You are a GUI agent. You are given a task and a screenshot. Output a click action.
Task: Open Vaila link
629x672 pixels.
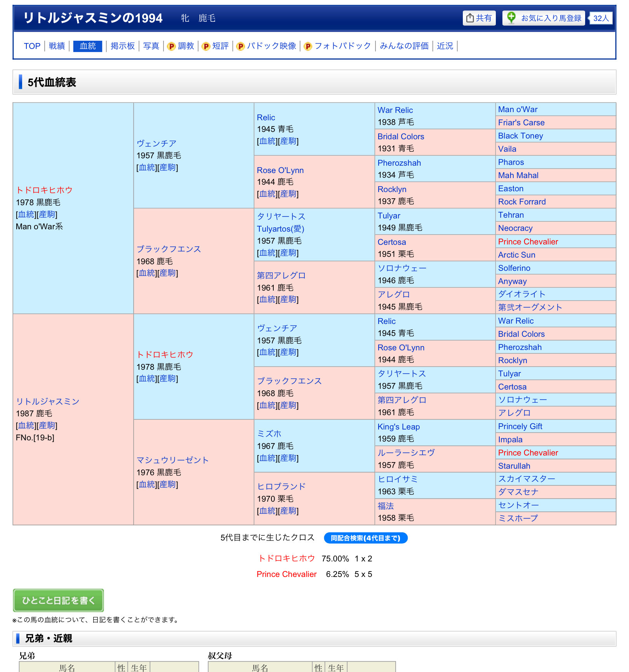click(x=507, y=149)
